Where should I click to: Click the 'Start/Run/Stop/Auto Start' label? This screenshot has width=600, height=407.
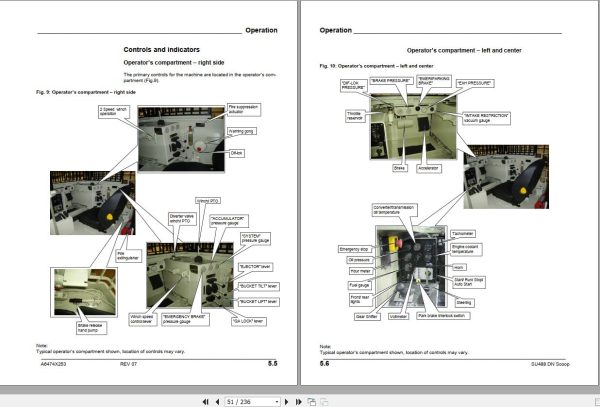coord(468,282)
